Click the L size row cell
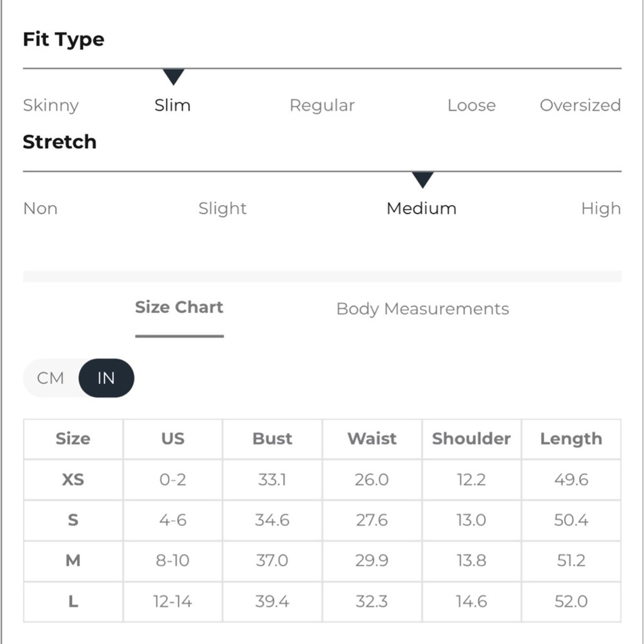 (x=73, y=602)
